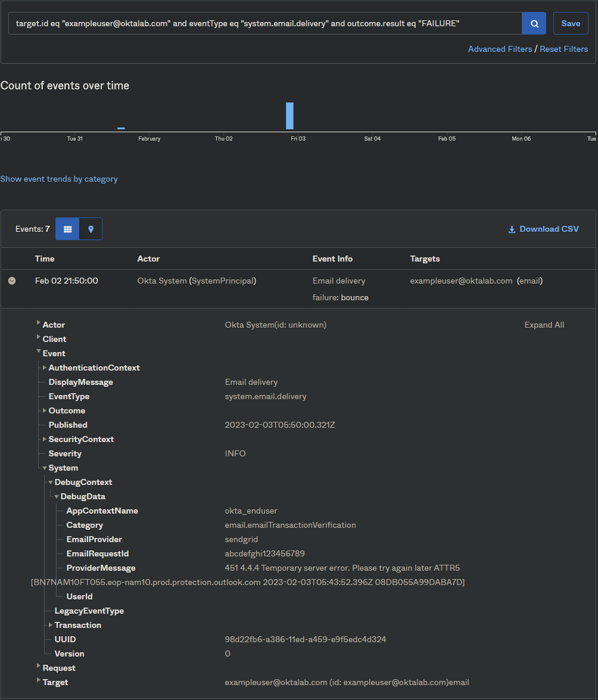Save the current search filter
Screen dimensions: 598x700
click(570, 23)
